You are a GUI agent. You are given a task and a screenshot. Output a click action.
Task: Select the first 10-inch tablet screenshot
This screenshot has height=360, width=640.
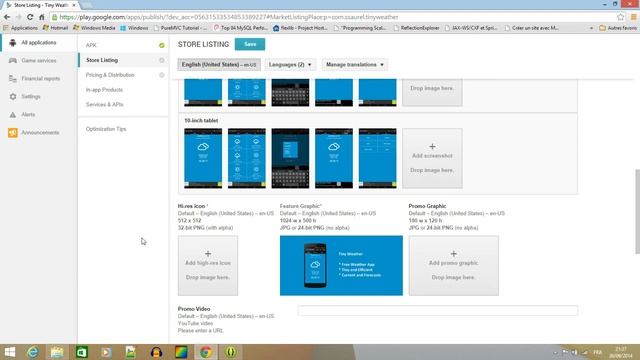click(203, 158)
